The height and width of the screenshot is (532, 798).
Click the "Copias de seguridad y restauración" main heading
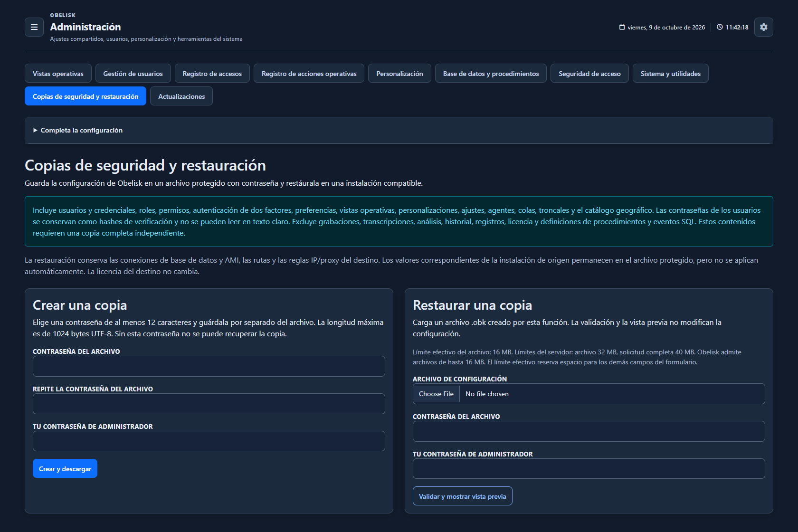(145, 165)
